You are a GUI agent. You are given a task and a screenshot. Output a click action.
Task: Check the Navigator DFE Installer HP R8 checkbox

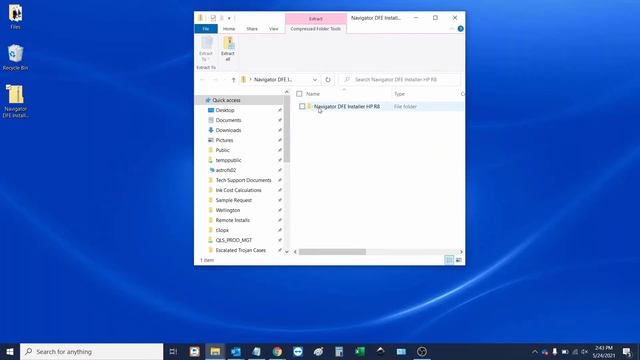click(302, 107)
